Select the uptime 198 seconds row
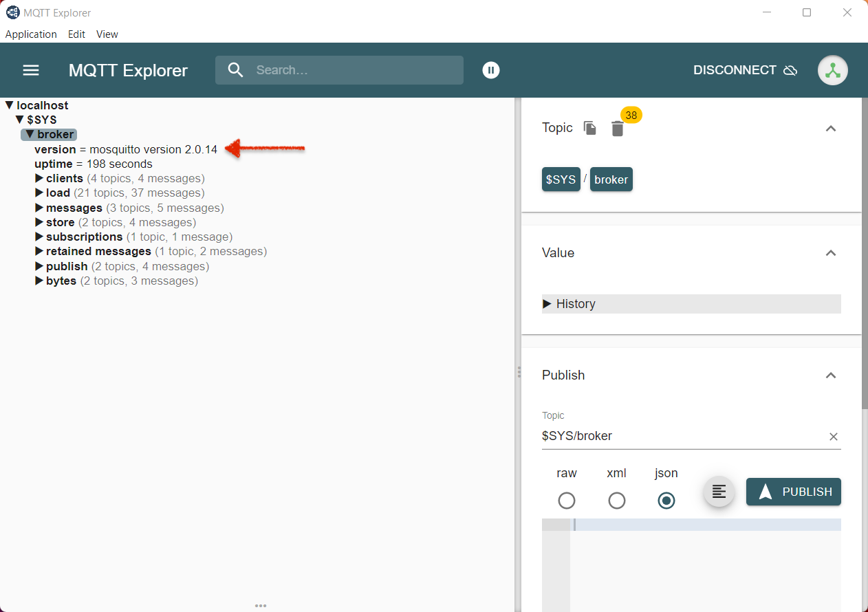This screenshot has width=868, height=612. coord(94,164)
